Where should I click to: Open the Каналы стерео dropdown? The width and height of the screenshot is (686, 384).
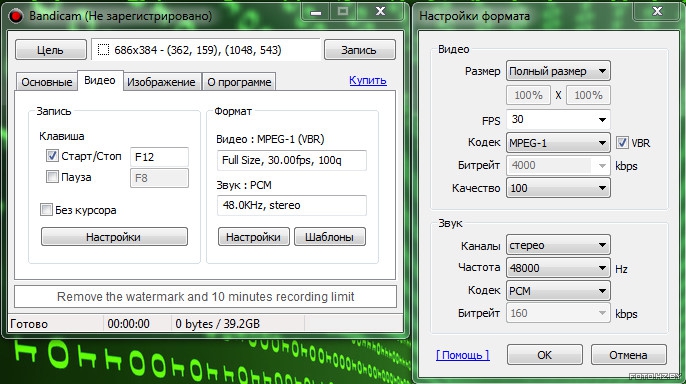pos(558,245)
